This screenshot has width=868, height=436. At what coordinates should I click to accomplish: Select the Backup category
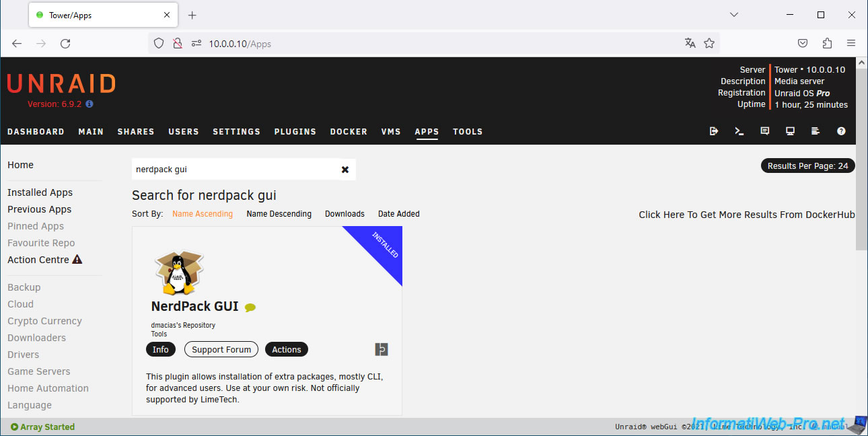pyautogui.click(x=24, y=287)
